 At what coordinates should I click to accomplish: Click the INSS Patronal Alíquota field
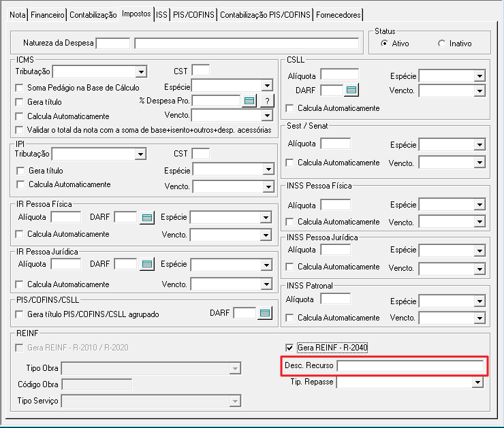336,298
